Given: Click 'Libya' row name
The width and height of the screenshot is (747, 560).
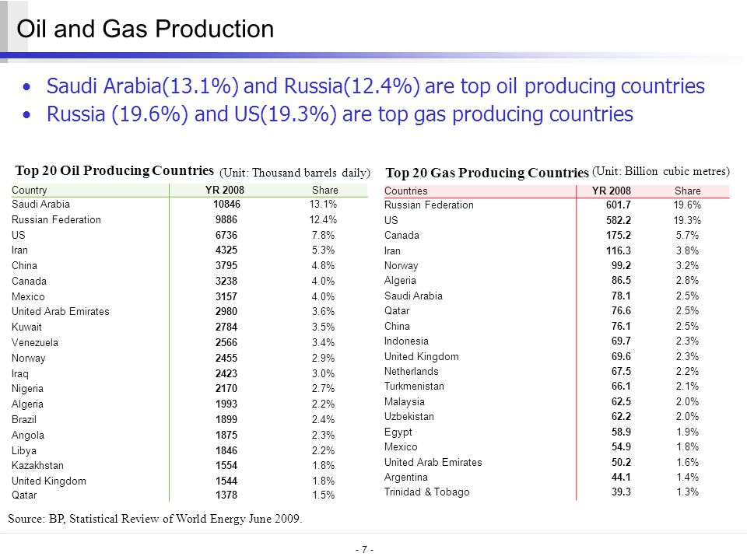Looking at the screenshot, I should 24,450.
